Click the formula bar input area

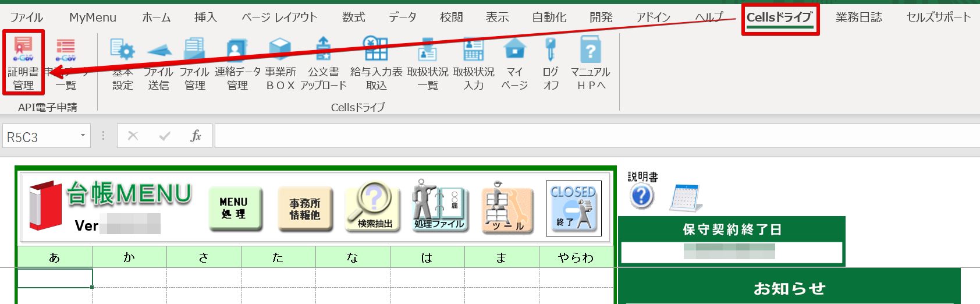pos(597,136)
